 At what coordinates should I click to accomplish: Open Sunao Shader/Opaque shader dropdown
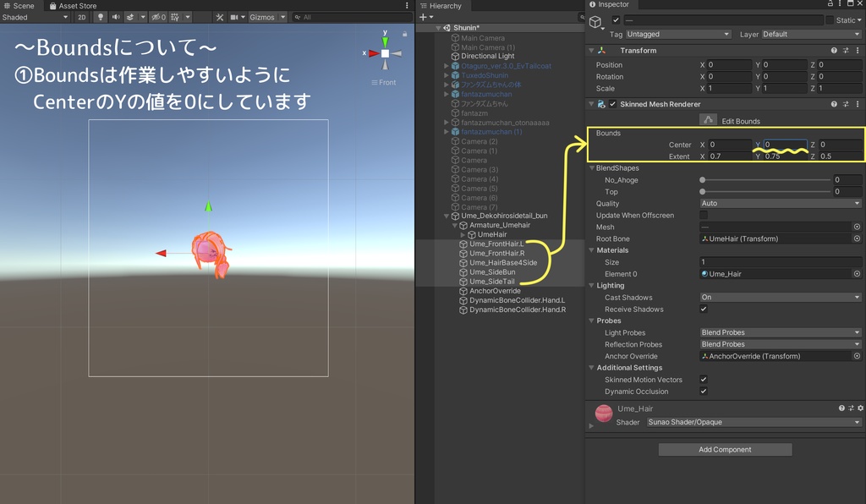pos(754,422)
